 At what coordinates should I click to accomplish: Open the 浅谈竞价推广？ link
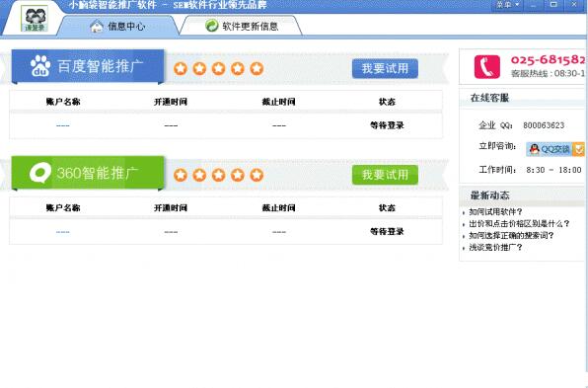(x=495, y=247)
